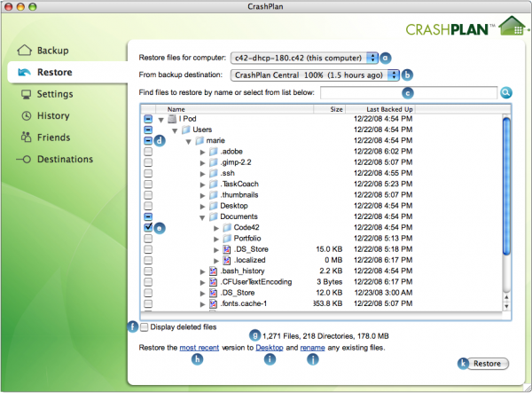Viewport: 532px width, 393px height.
Task: Click the I Pod drive icon
Action: pos(172,119)
